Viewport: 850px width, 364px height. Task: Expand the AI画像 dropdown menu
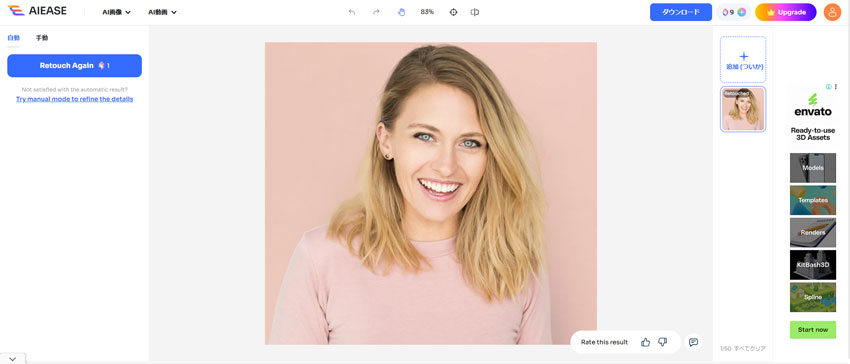pyautogui.click(x=117, y=12)
